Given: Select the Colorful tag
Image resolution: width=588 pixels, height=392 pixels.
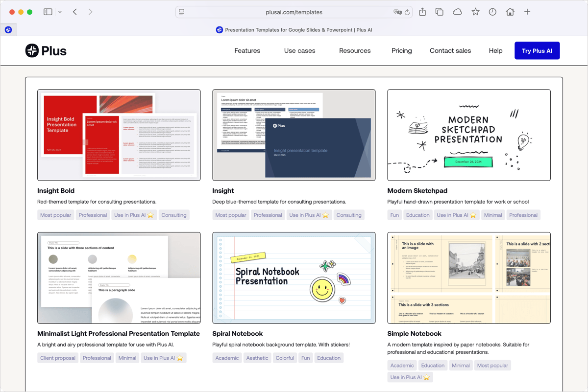Looking at the screenshot, I should coord(285,358).
